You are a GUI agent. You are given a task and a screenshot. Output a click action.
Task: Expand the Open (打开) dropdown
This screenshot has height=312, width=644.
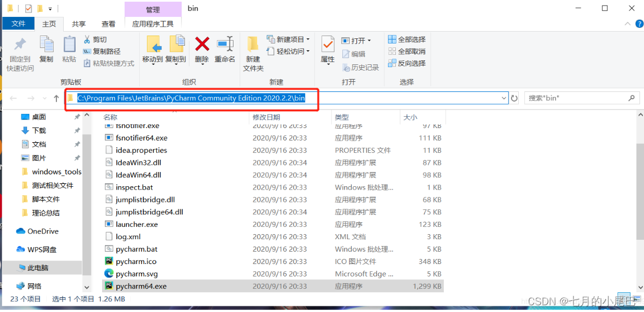369,41
